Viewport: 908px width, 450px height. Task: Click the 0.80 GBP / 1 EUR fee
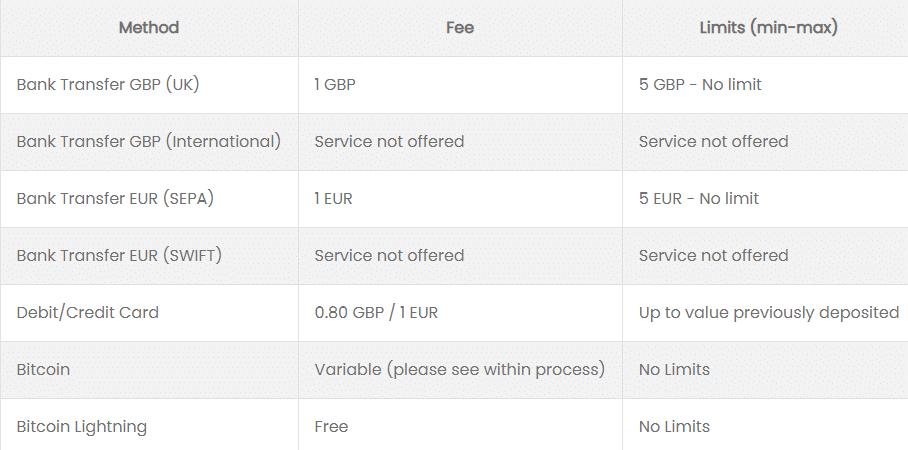376,313
